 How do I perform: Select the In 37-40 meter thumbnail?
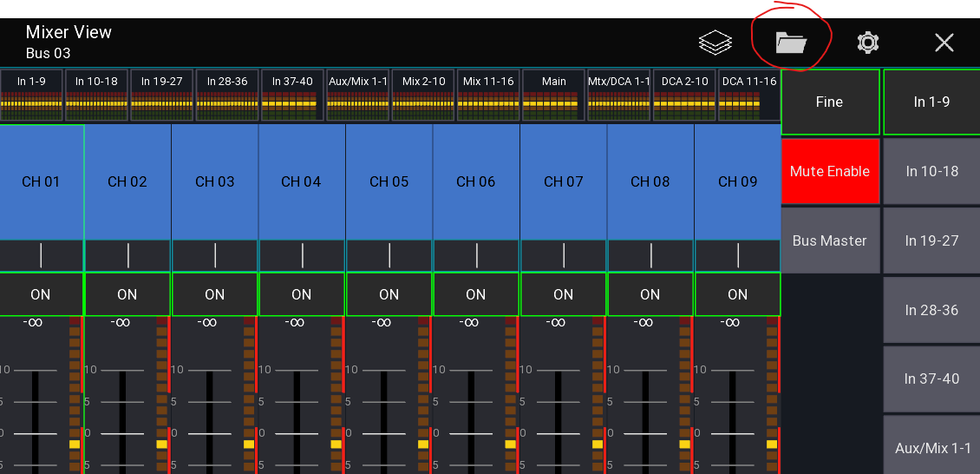pyautogui.click(x=292, y=95)
